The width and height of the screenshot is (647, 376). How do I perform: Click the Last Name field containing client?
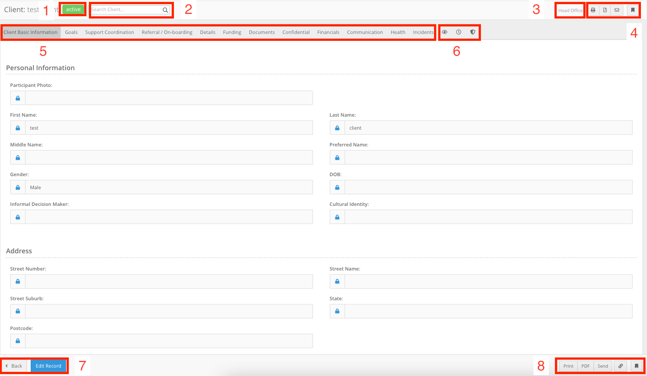[489, 128]
